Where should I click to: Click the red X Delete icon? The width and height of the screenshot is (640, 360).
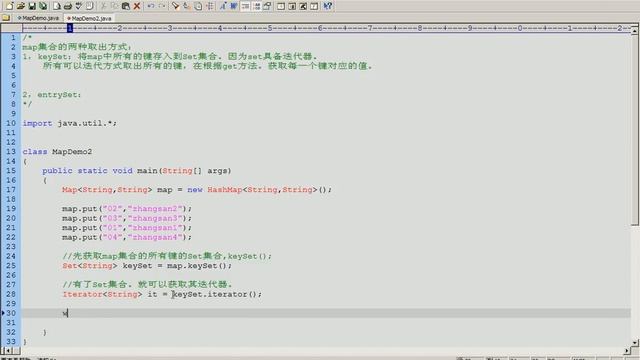click(137, 6)
